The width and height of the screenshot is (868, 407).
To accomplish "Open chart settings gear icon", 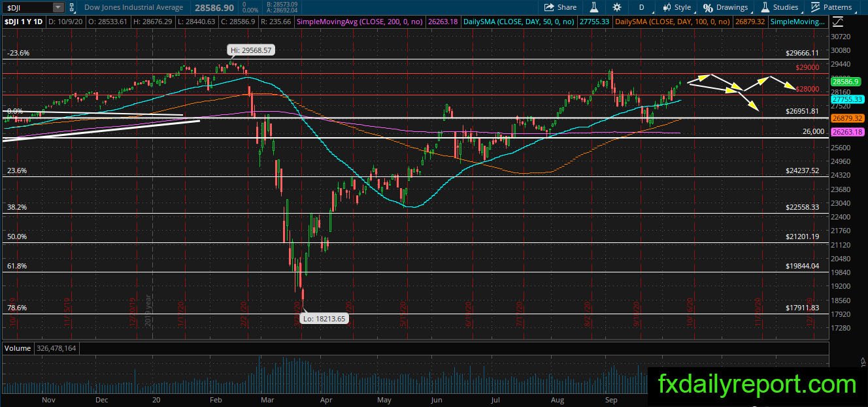I will click(x=617, y=7).
